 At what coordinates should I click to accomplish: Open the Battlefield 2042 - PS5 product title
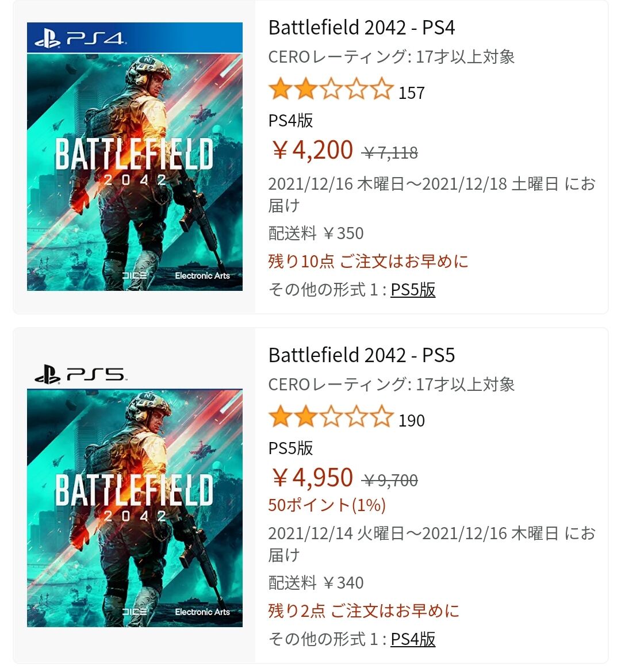[362, 355]
